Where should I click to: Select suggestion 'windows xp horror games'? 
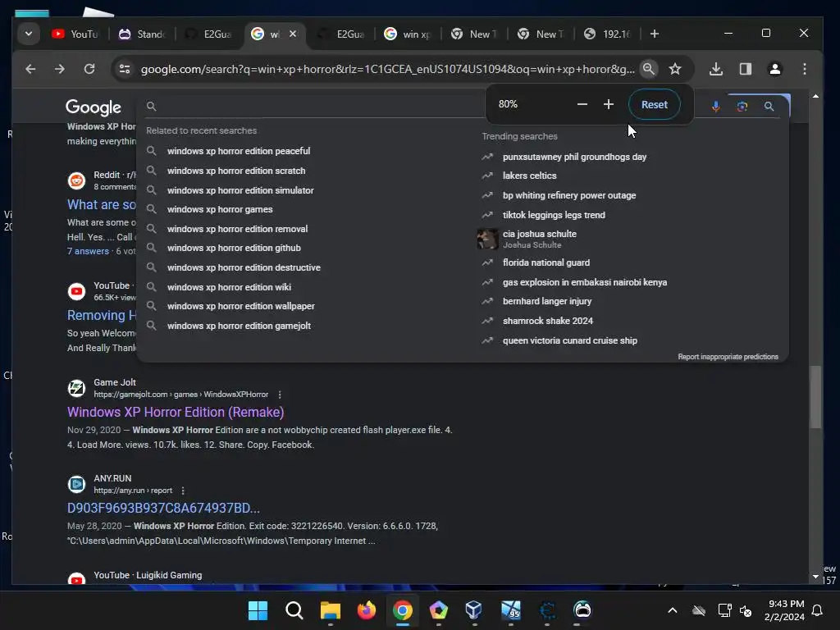(x=220, y=209)
